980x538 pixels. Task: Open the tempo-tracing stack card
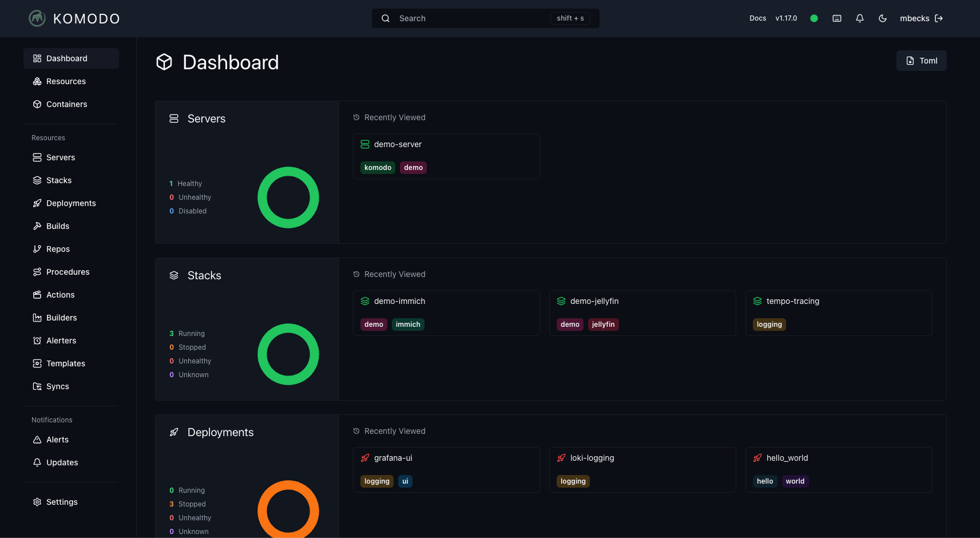click(839, 312)
